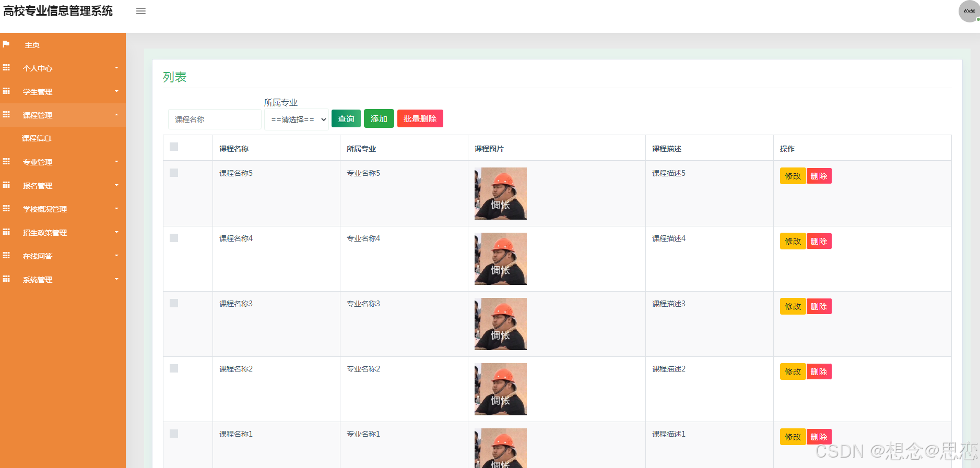Tick the select-all checkbox in table header
The width and height of the screenshot is (980, 468).
tap(174, 147)
